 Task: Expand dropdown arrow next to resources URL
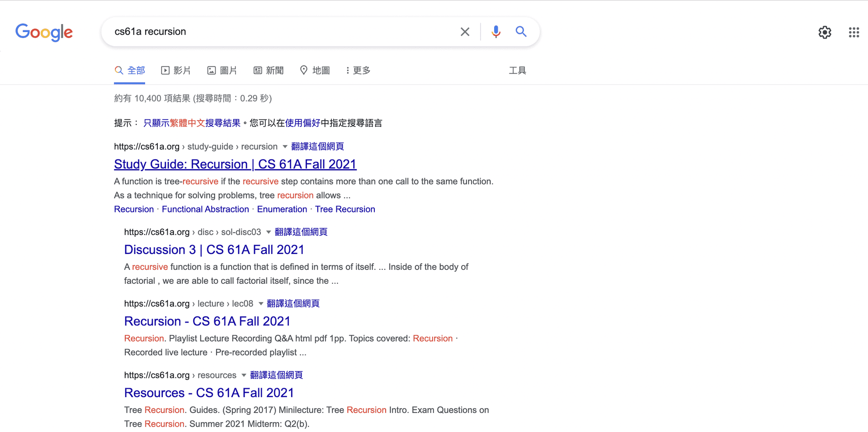(x=244, y=375)
